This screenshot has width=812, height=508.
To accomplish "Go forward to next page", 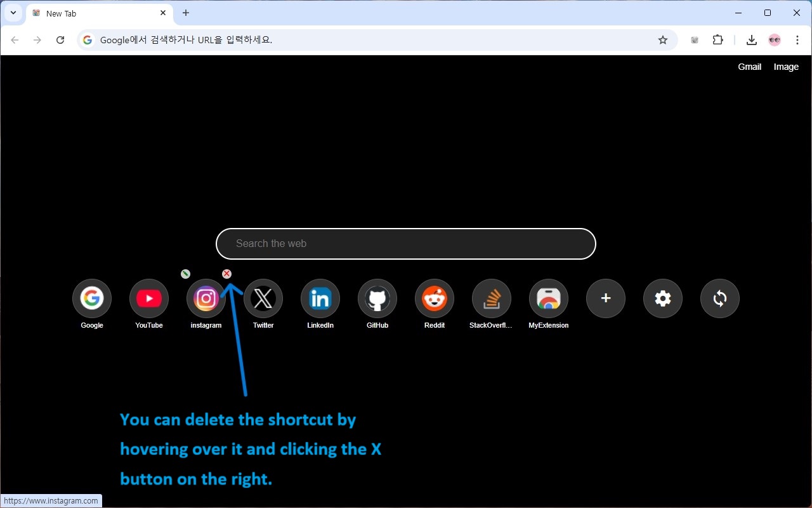I will point(37,40).
